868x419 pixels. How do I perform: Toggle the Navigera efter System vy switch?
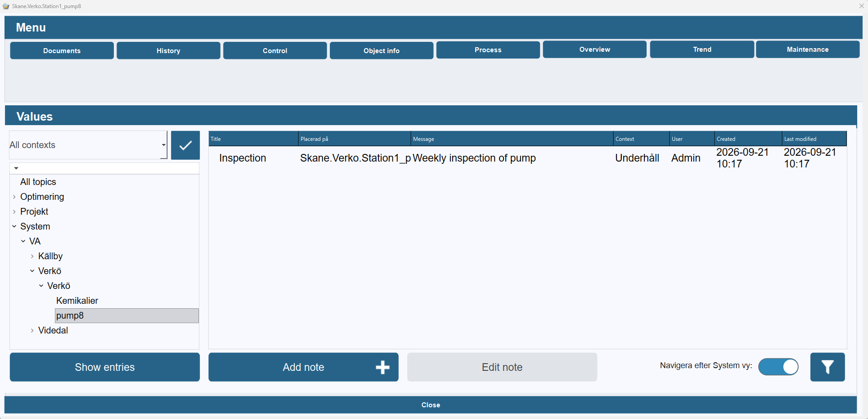click(x=778, y=367)
